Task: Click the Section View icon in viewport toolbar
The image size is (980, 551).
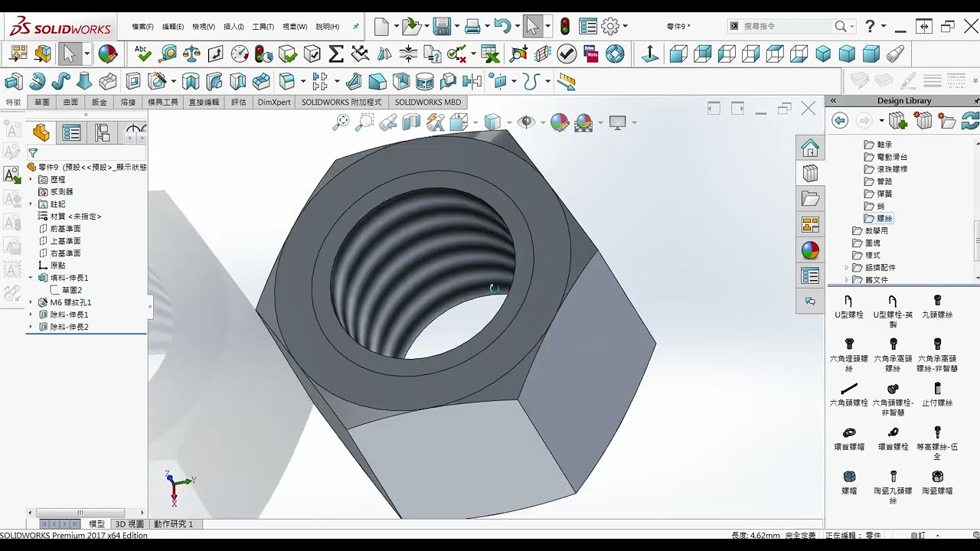Action: pos(411,122)
